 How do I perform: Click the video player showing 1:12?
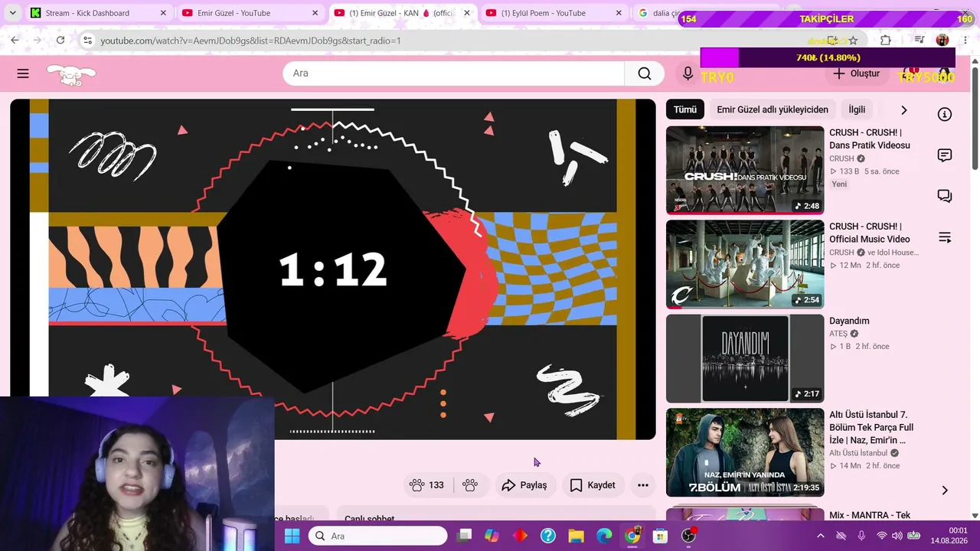click(x=333, y=269)
